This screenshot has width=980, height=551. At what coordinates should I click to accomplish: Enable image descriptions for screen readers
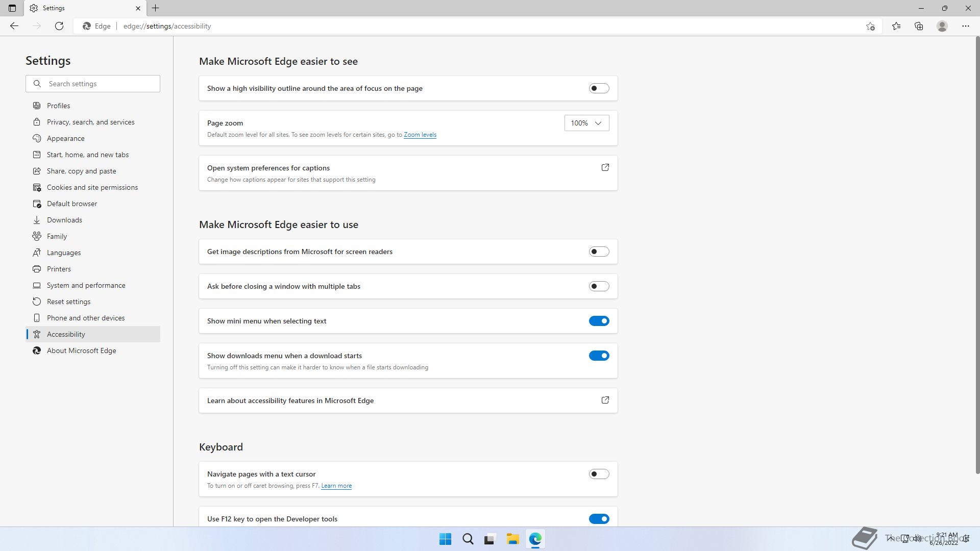(599, 252)
